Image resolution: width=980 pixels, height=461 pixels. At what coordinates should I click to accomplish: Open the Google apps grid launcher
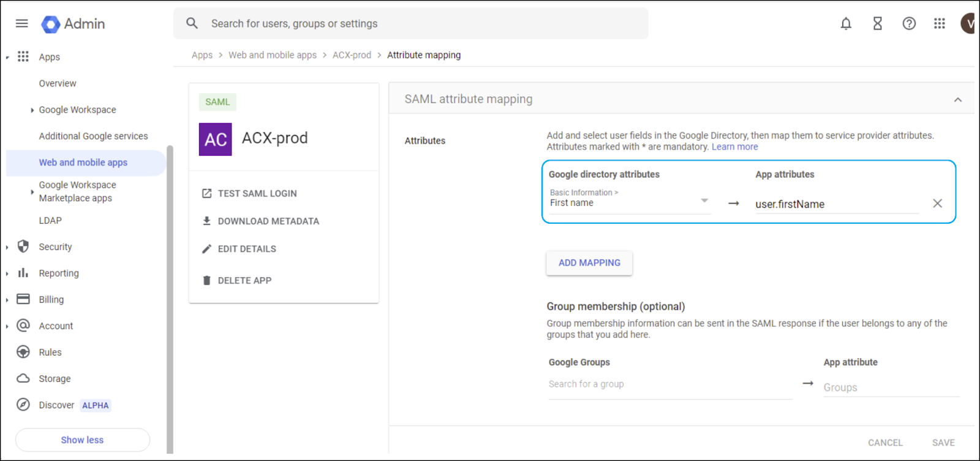940,23
